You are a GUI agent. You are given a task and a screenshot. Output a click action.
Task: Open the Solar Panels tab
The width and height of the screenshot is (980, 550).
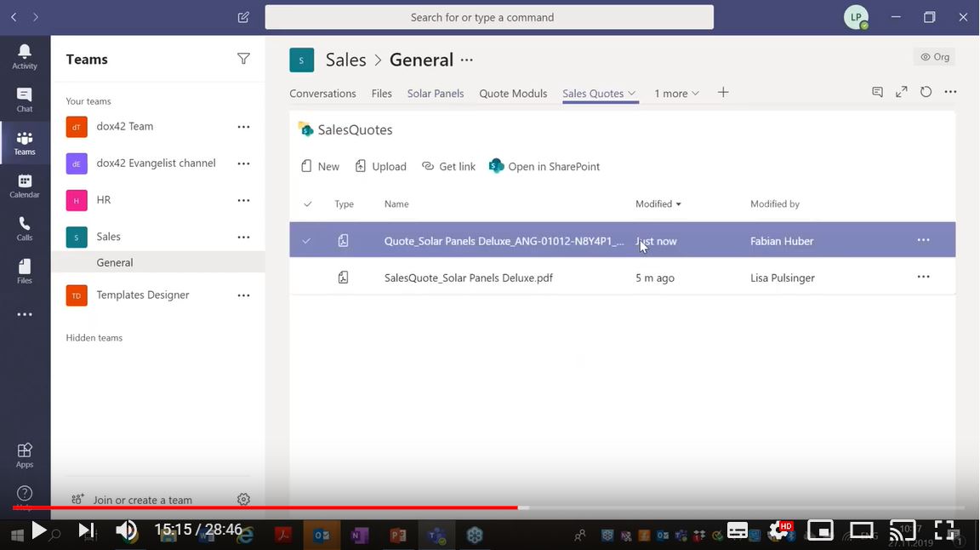coord(436,94)
